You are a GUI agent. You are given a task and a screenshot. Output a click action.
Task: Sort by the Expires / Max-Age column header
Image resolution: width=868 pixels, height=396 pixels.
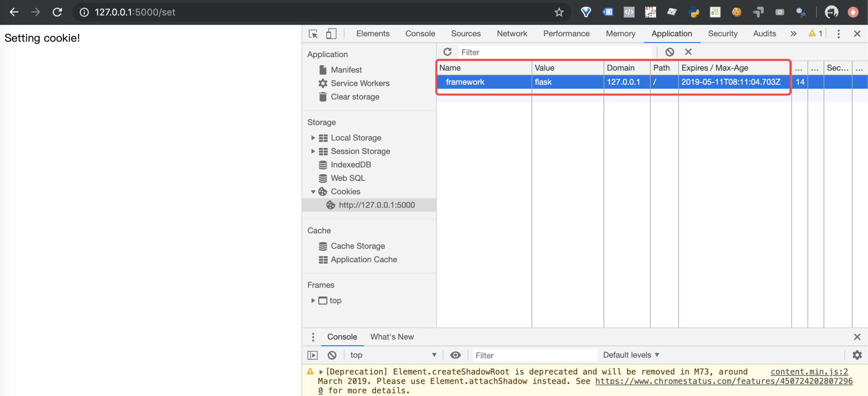735,68
